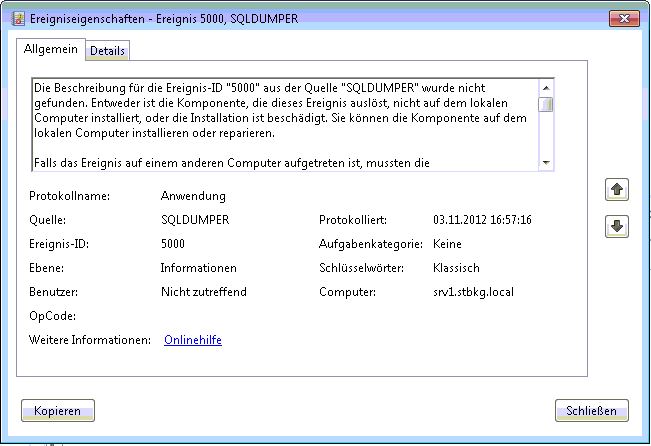Click the Benutzer value Nicht zutreffend
Screen dimensions: 651x446
[203, 292]
